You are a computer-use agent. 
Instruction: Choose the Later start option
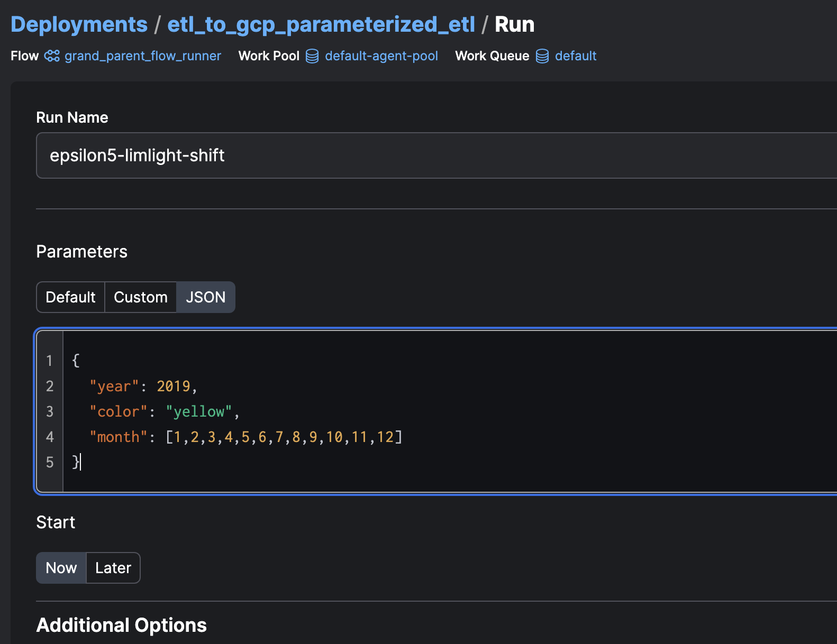tap(113, 568)
